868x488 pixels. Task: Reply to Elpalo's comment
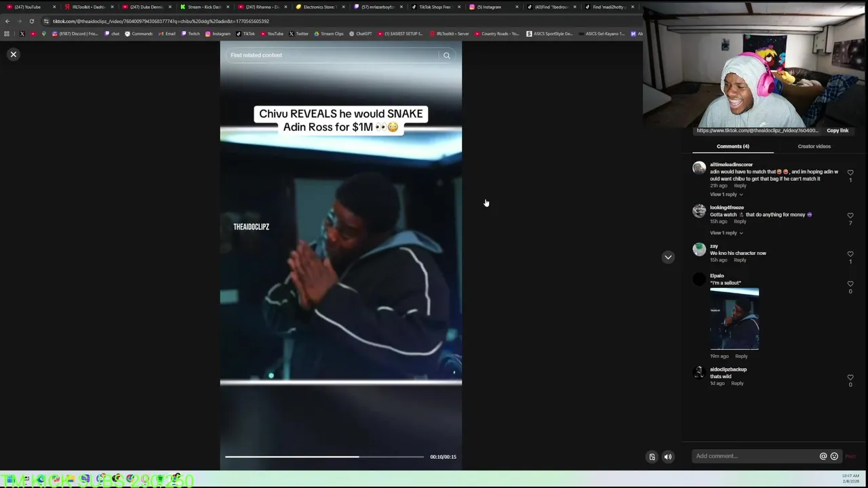(x=741, y=357)
